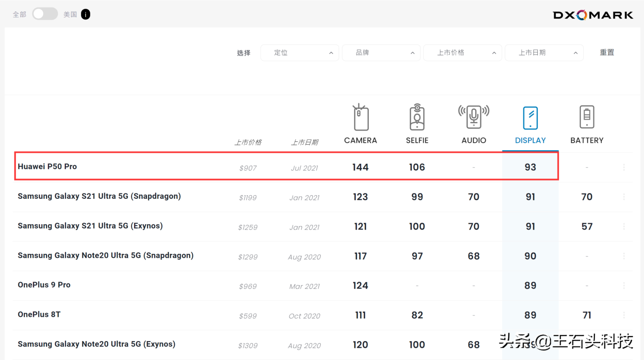Viewport: 644px width, 360px height.
Task: Reset filters with the 重置 button
Action: (607, 53)
